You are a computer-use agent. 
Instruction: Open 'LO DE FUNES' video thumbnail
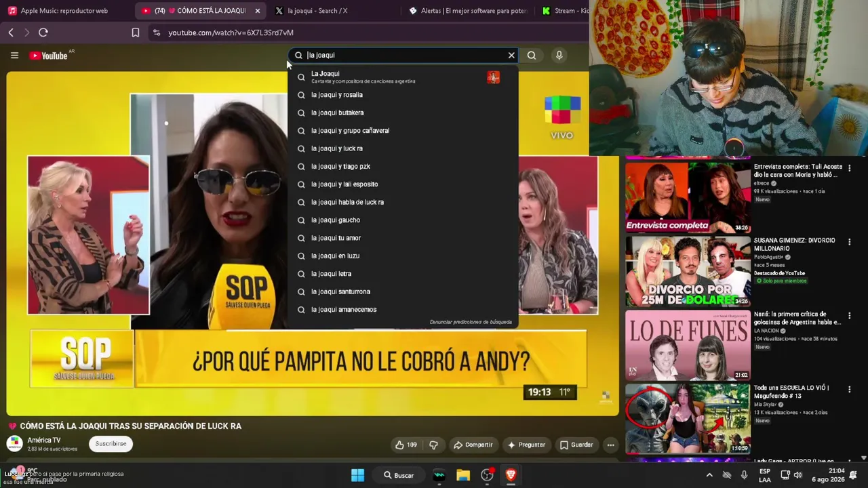[688, 345]
